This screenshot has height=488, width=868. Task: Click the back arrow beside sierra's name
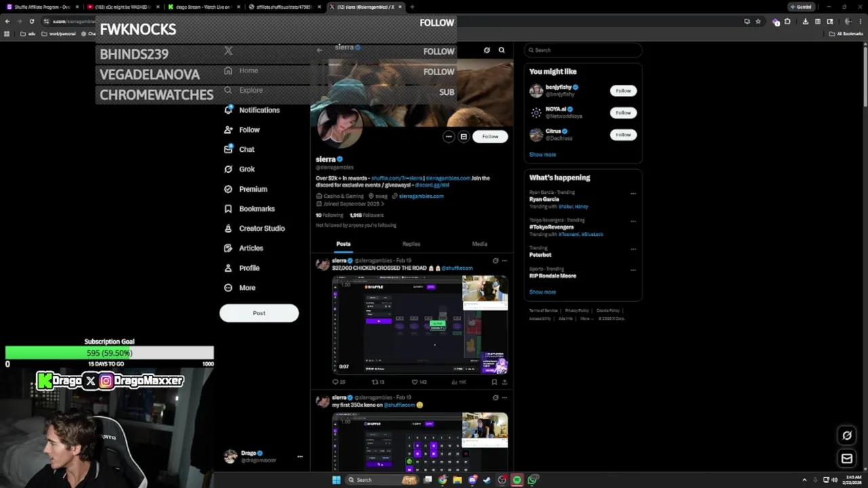[319, 50]
